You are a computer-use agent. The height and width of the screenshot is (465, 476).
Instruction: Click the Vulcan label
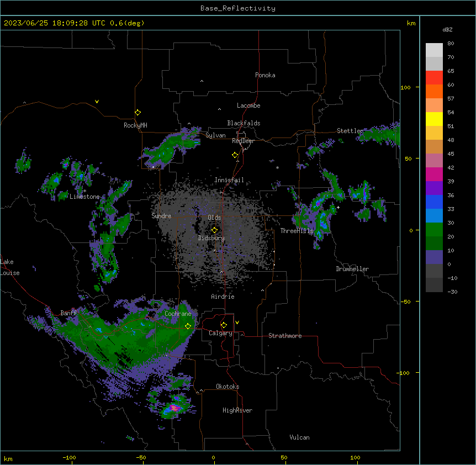299,437
